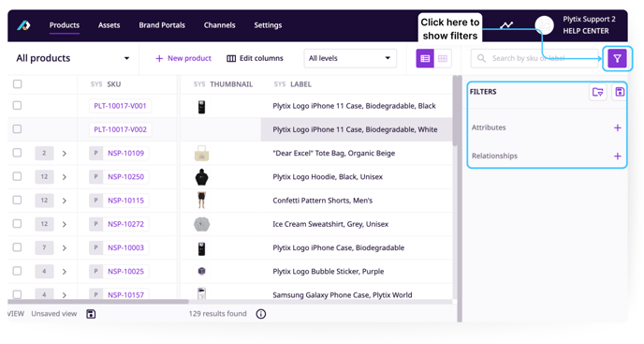Select checkbox for NSP-10115 row
This screenshot has width=644, height=344.
17,201
